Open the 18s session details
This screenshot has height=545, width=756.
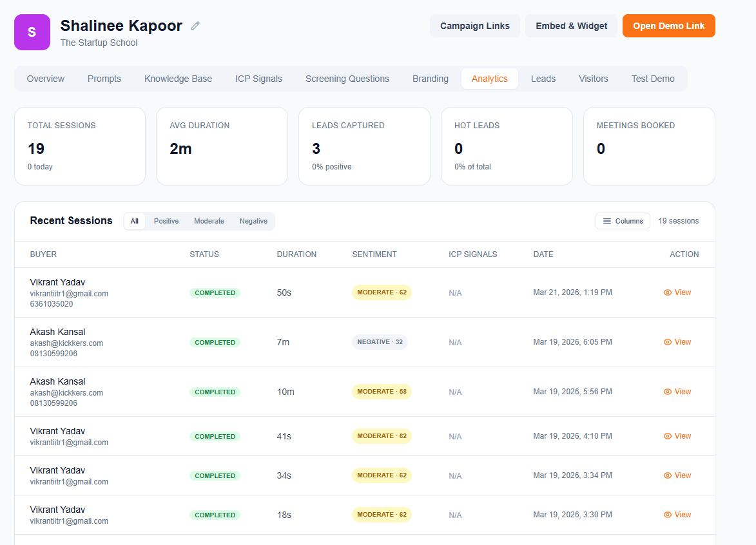coord(677,514)
